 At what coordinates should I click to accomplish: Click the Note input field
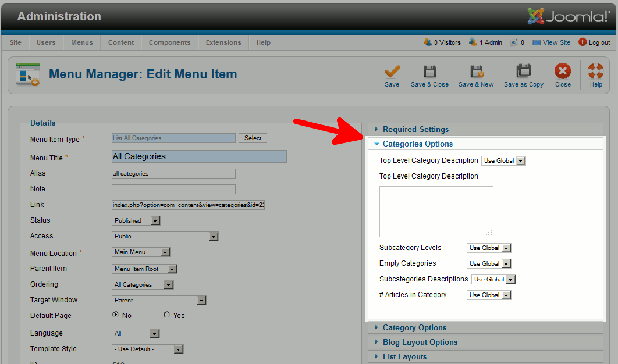(173, 190)
